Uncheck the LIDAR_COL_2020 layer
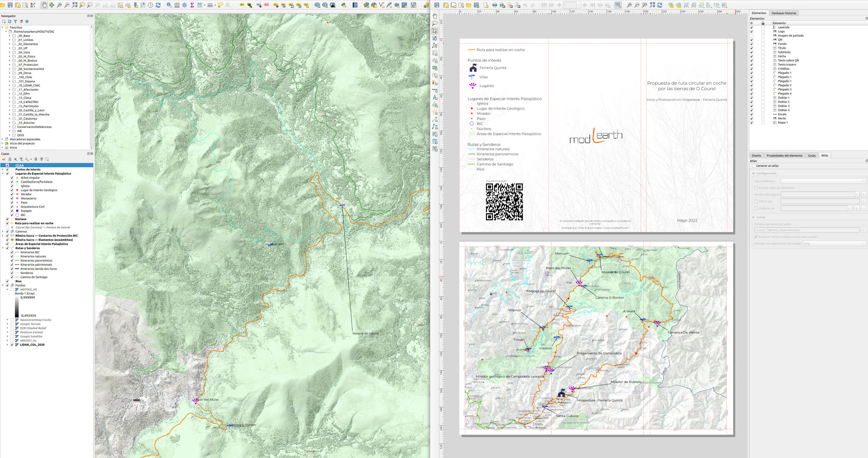Viewport: 868px width, 458px height. [x=12, y=344]
